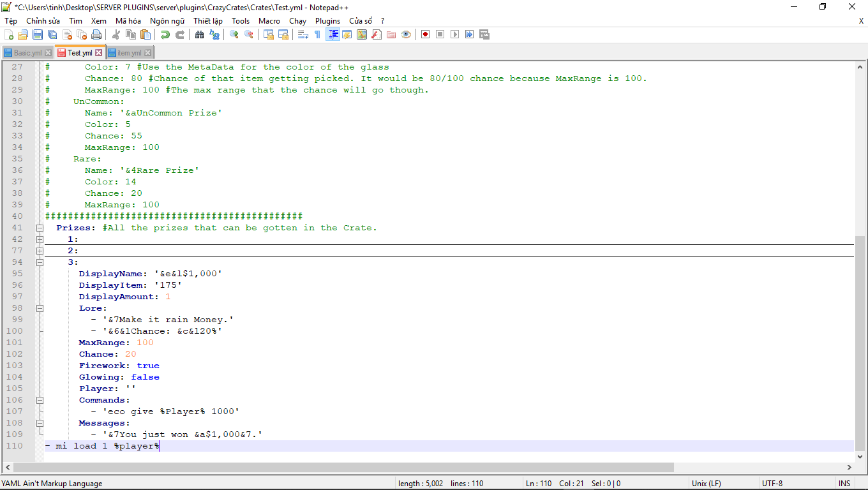Viewport: 868px width, 490px height.
Task: Toggle show all characters pilcrow icon
Action: (x=317, y=34)
